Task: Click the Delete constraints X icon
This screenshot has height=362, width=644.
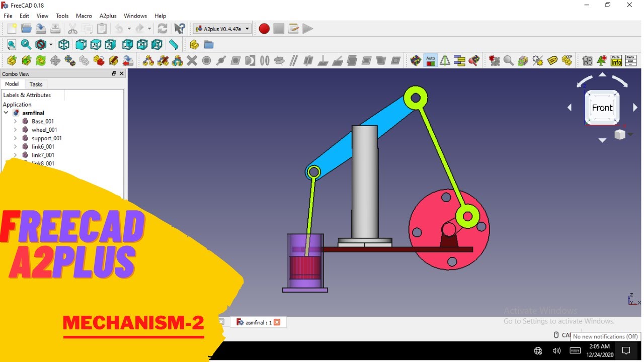Action: tap(192, 61)
